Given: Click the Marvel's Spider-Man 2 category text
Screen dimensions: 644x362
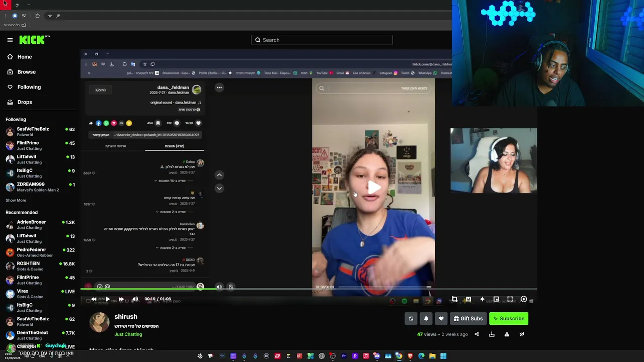Looking at the screenshot, I should 38,190.
